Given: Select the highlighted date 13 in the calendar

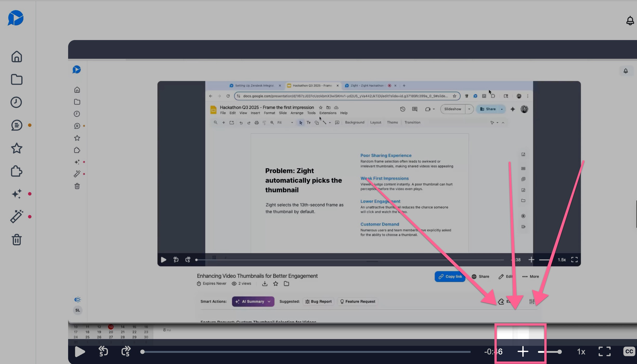Looking at the screenshot, I should (111, 327).
